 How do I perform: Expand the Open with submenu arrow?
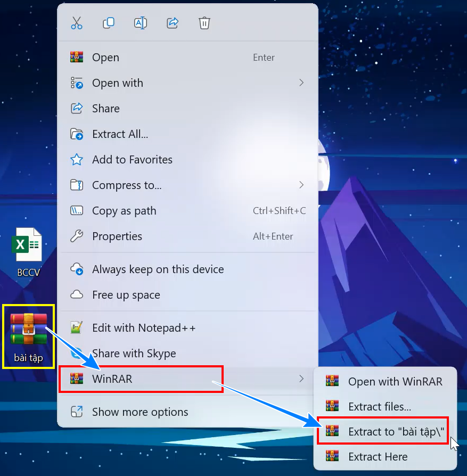[x=301, y=83]
